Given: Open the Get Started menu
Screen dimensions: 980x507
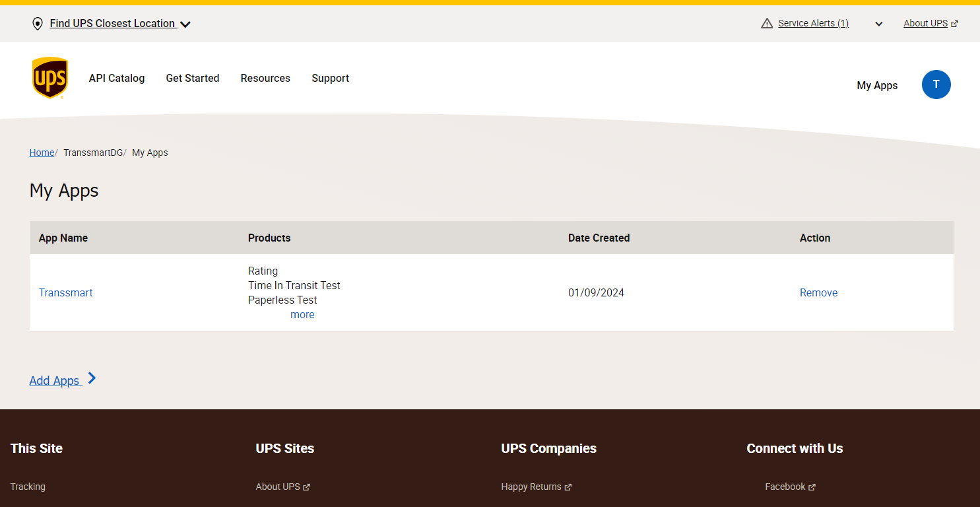Looking at the screenshot, I should (193, 78).
